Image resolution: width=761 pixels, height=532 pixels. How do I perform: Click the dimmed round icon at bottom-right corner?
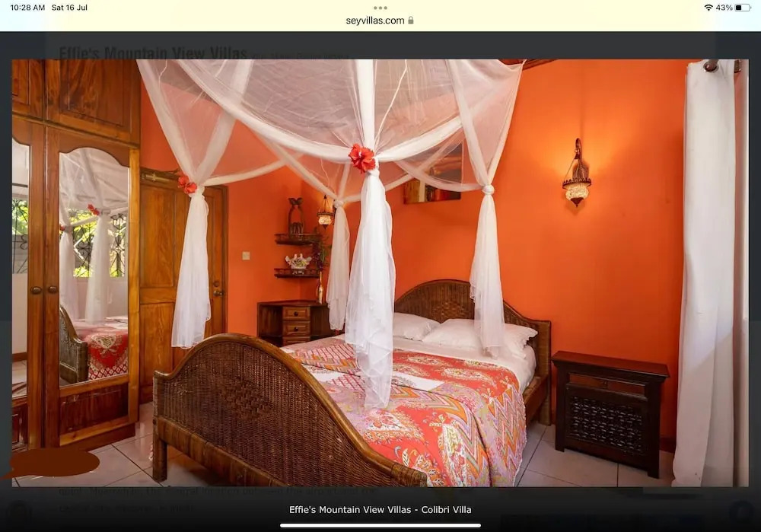(x=740, y=511)
